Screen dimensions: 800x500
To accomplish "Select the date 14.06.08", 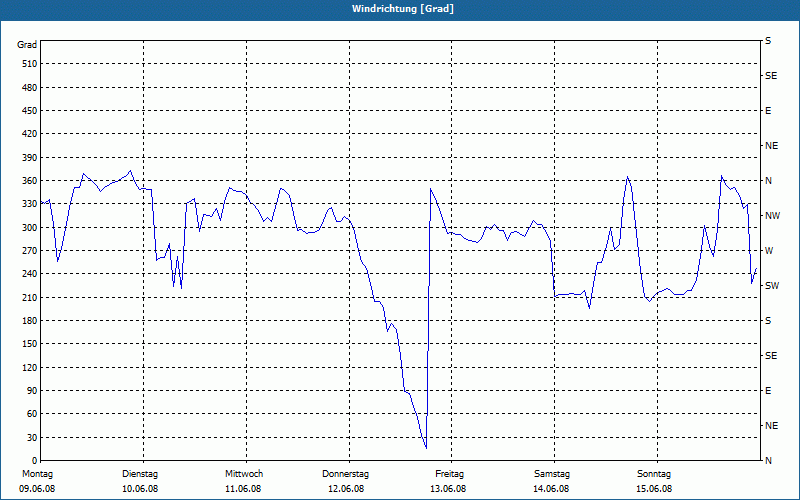I will tap(551, 489).
